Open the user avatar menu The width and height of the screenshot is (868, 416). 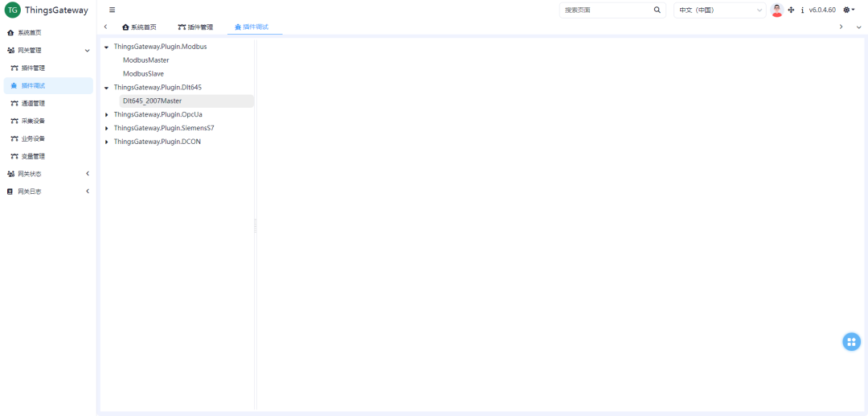pos(776,10)
